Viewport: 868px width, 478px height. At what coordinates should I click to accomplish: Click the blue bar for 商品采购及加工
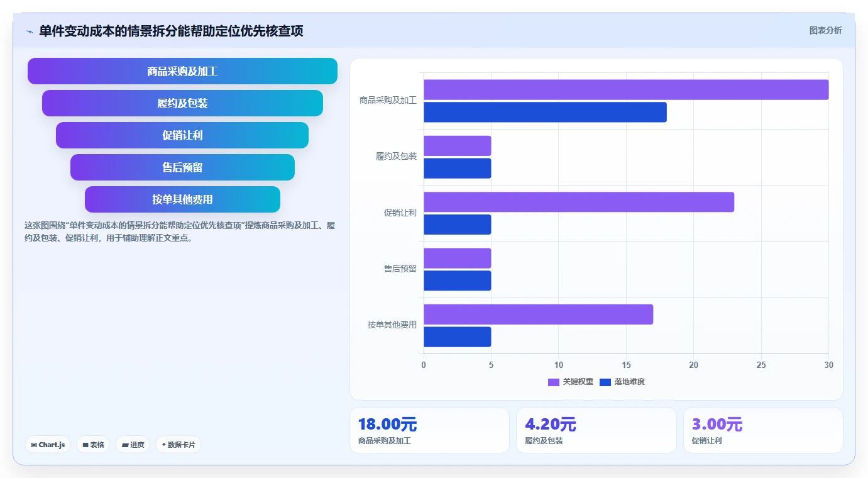(x=545, y=112)
